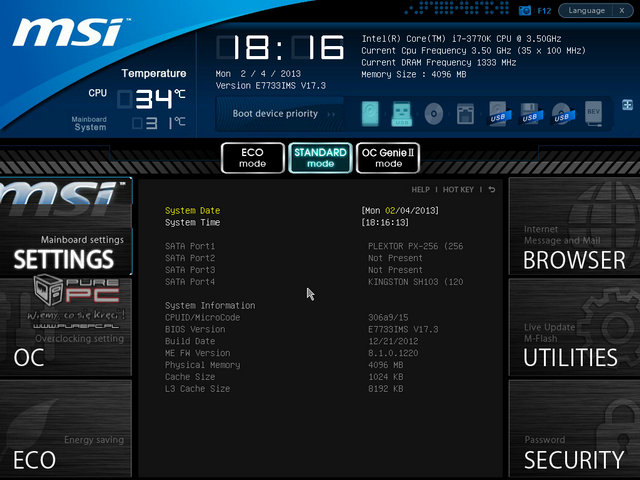
Task: Click the Build Date label
Action: point(190,341)
